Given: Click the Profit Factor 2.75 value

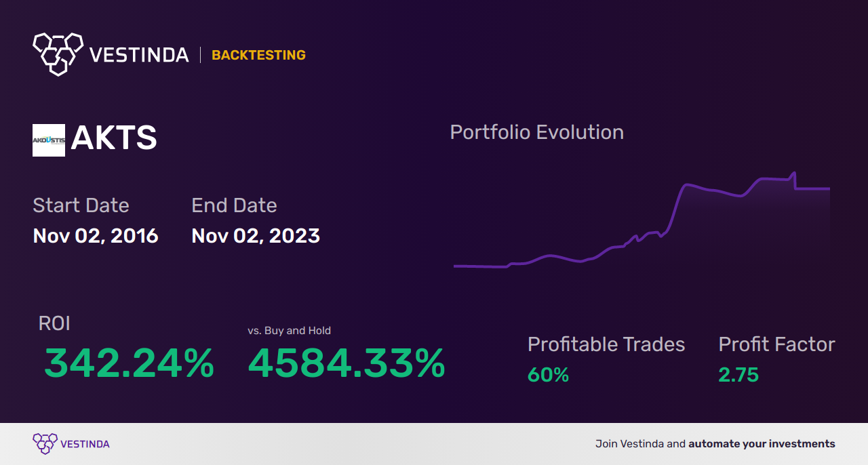Looking at the screenshot, I should tap(738, 375).
